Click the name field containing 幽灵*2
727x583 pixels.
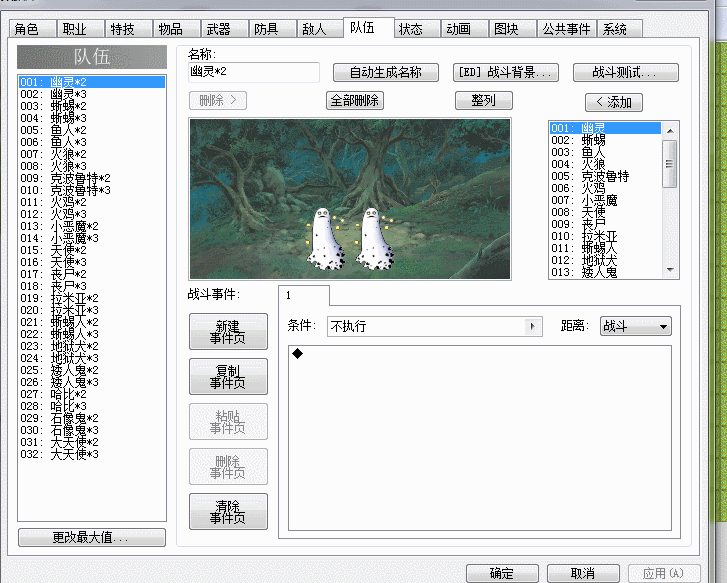click(x=254, y=72)
